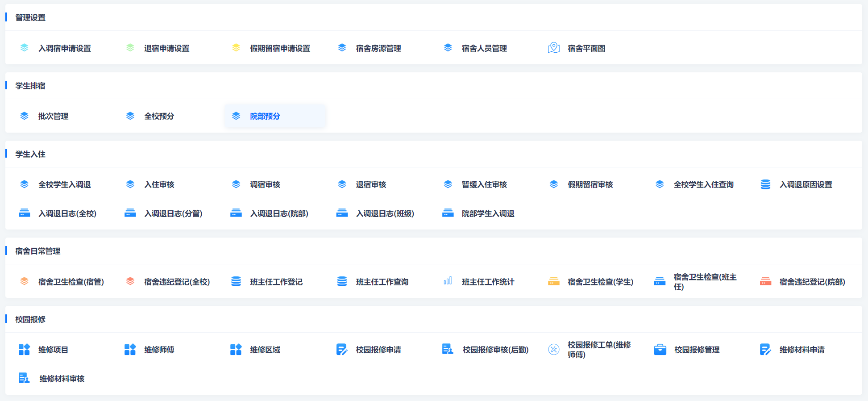Screen dimensions: 868x401
Task: Open the highlighted 院部预分 menu item
Action: click(265, 116)
